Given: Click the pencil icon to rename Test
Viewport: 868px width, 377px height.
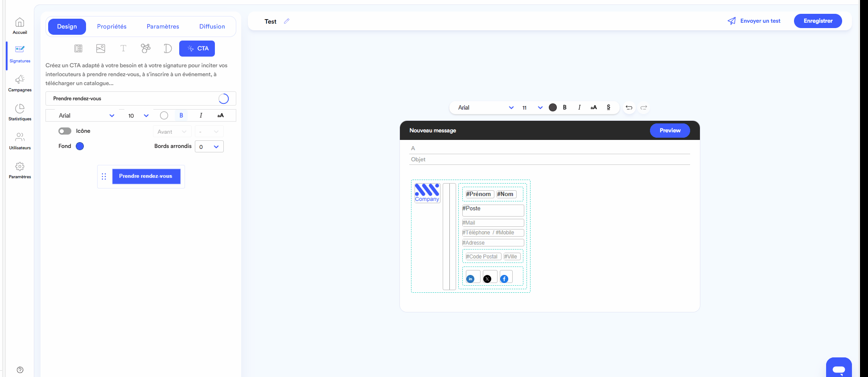Looking at the screenshot, I should [287, 21].
